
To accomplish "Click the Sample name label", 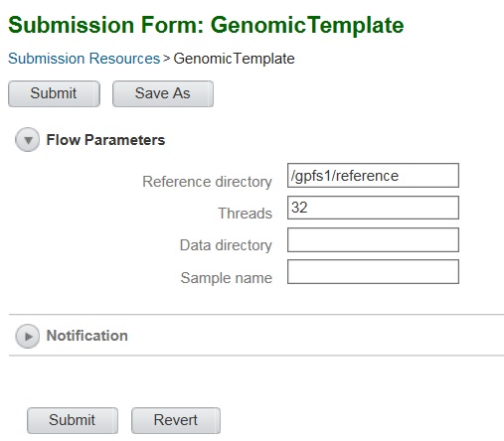I will 227,278.
